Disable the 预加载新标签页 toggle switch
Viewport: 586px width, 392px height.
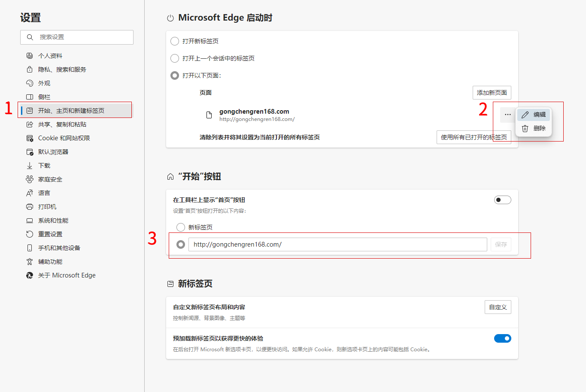pyautogui.click(x=502, y=338)
